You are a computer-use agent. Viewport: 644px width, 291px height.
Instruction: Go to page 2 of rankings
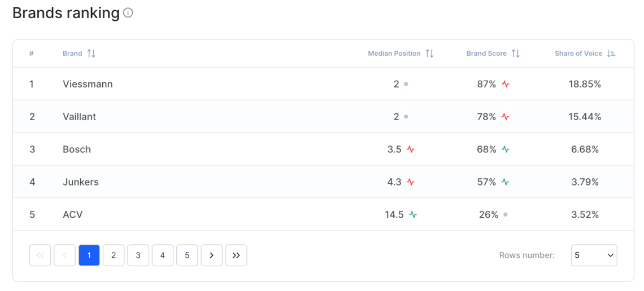tap(114, 255)
